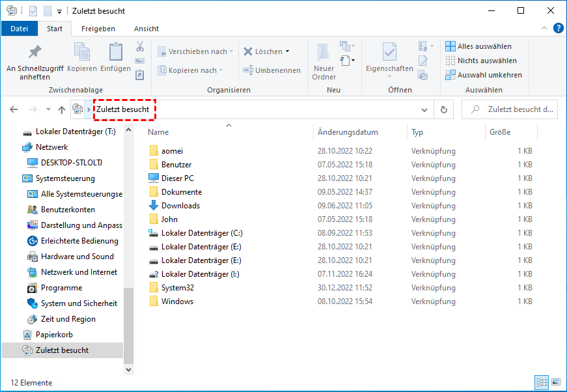
Task: Switch to the Ansicht tab
Action: [x=146, y=29]
